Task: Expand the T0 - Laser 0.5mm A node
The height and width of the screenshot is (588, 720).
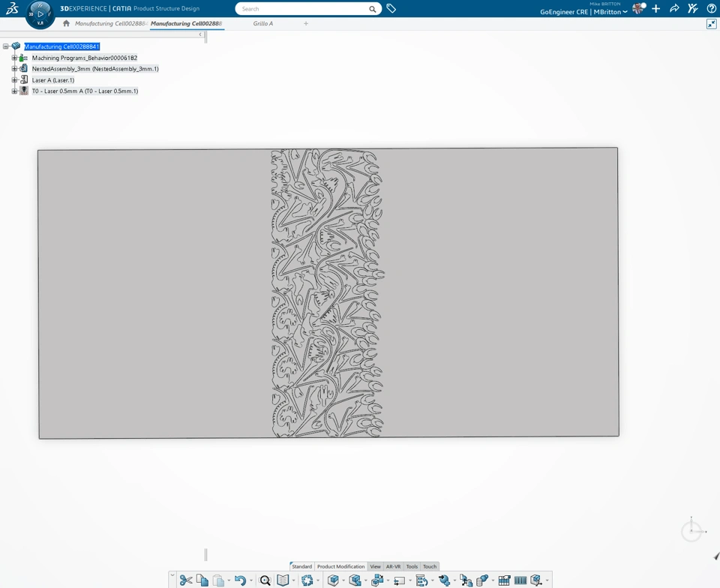Action: (14, 91)
